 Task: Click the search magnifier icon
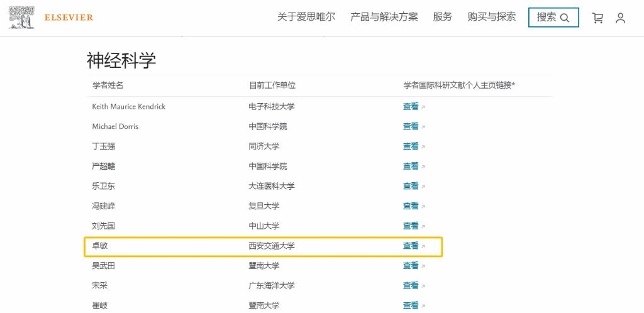[565, 18]
